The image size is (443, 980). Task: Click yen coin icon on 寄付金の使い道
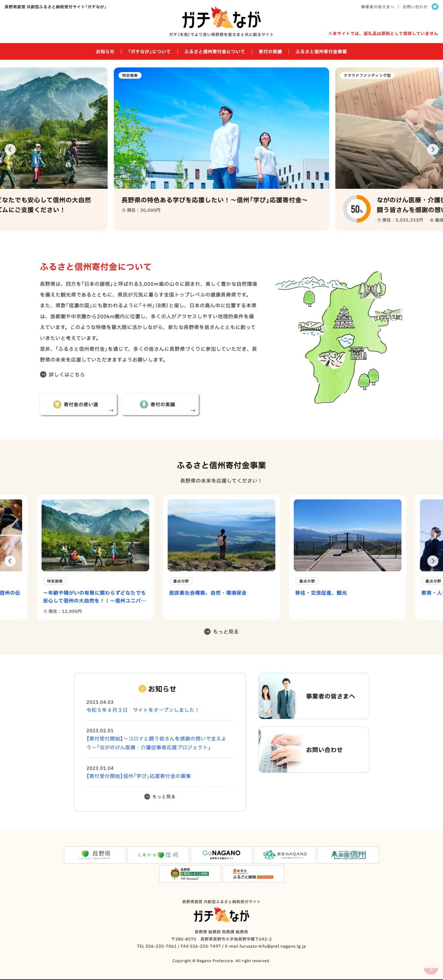coord(57,404)
